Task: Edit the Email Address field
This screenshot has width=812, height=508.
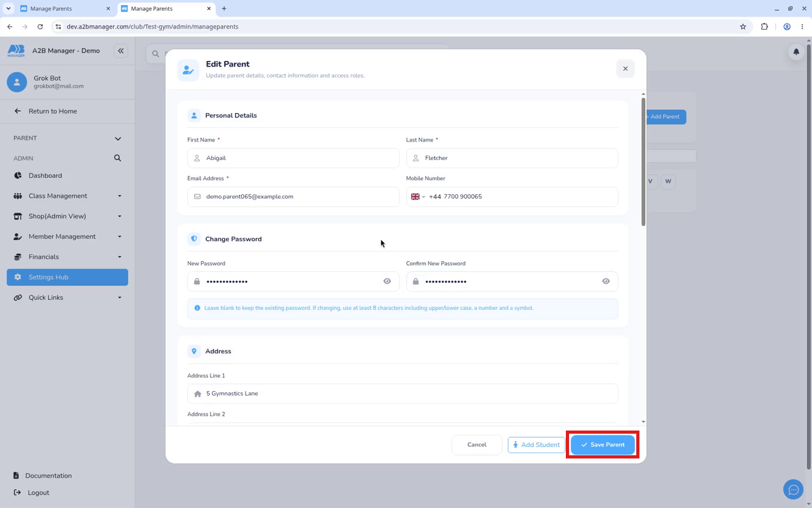Action: coord(293,197)
